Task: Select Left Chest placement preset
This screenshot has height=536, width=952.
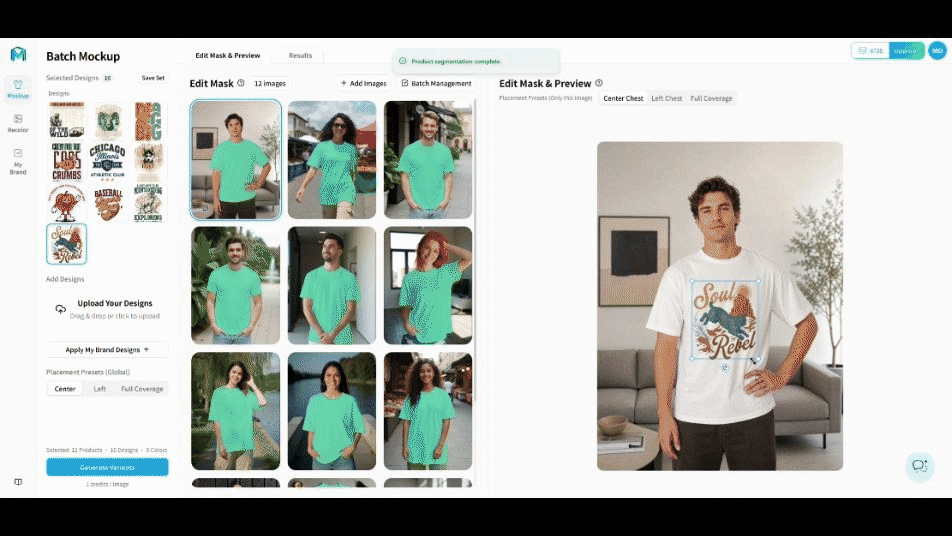Action: tap(667, 98)
